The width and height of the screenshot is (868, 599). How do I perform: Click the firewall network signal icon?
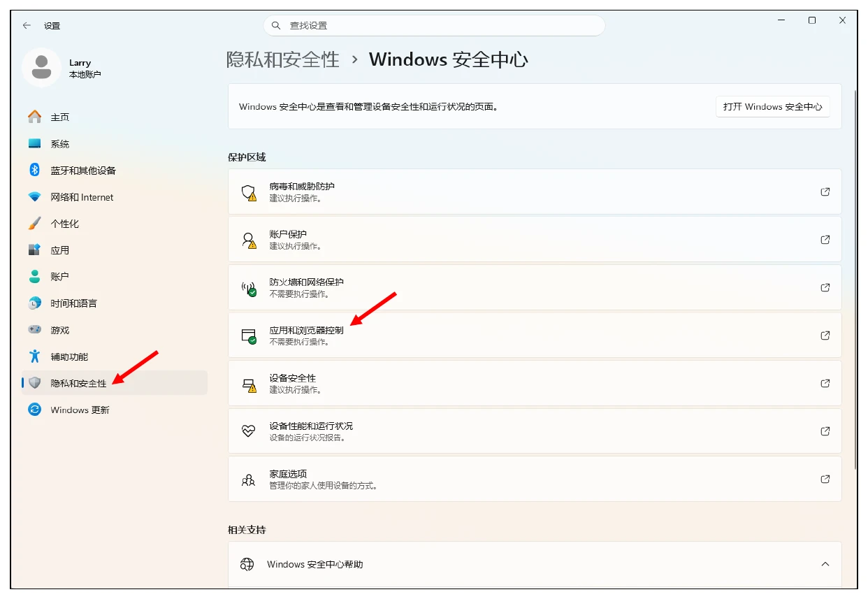click(249, 288)
